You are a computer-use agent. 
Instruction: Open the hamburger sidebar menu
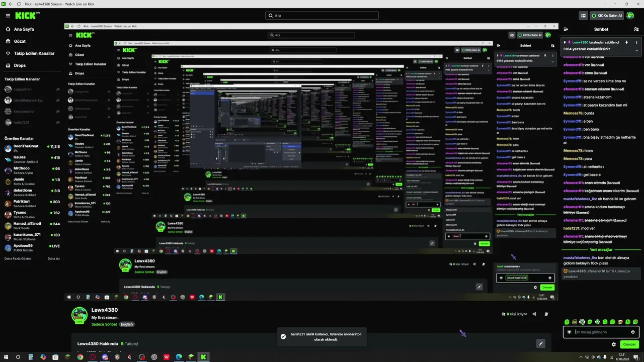(8, 16)
